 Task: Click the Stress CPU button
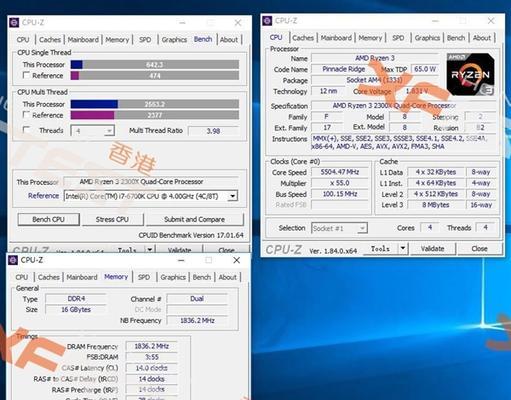pos(112,219)
